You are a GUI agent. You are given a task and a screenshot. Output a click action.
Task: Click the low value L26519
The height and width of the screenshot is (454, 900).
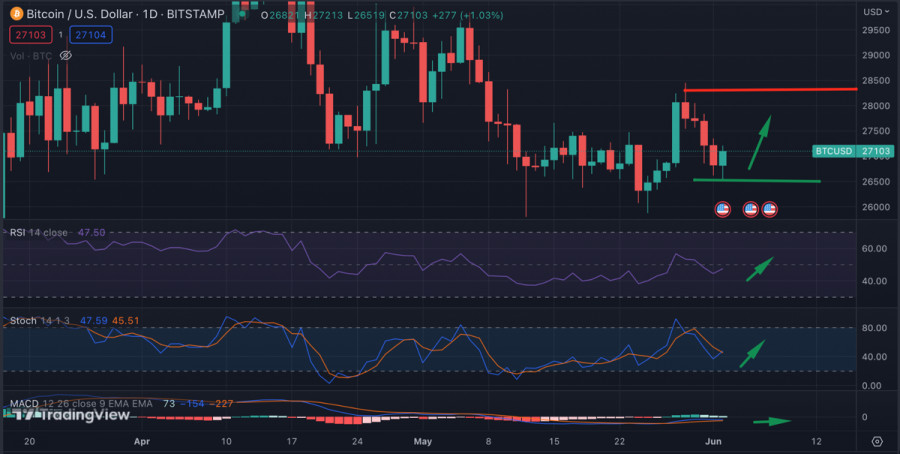(367, 15)
